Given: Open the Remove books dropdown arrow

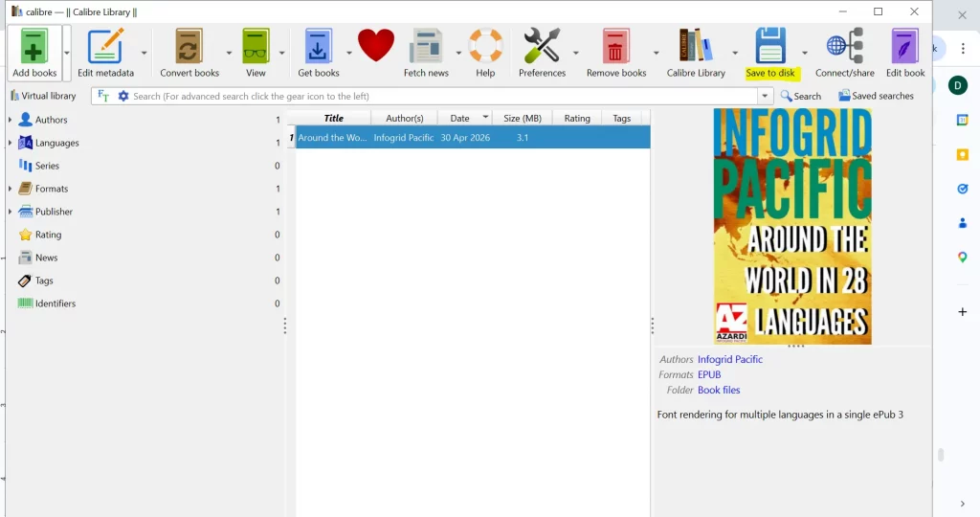Looking at the screenshot, I should coord(656,54).
